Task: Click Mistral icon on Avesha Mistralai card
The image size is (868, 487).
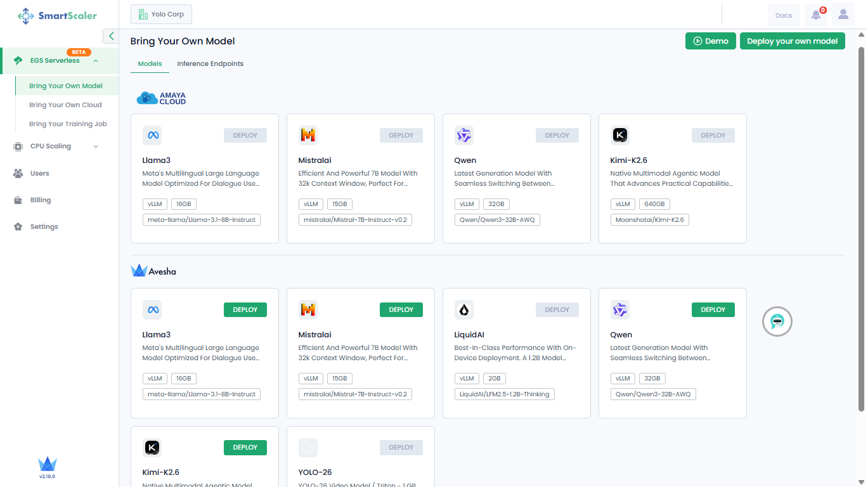Action: click(308, 309)
